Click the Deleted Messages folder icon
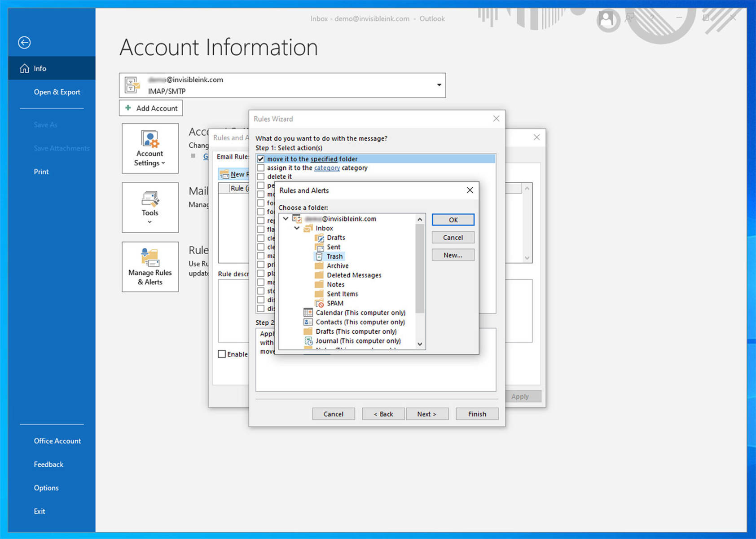This screenshot has height=539, width=756. click(319, 275)
